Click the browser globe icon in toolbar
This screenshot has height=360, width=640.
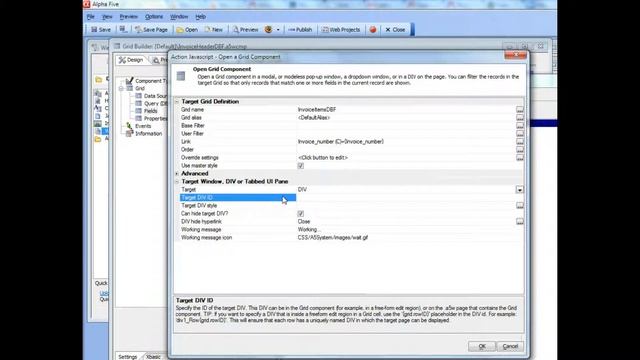268,30
